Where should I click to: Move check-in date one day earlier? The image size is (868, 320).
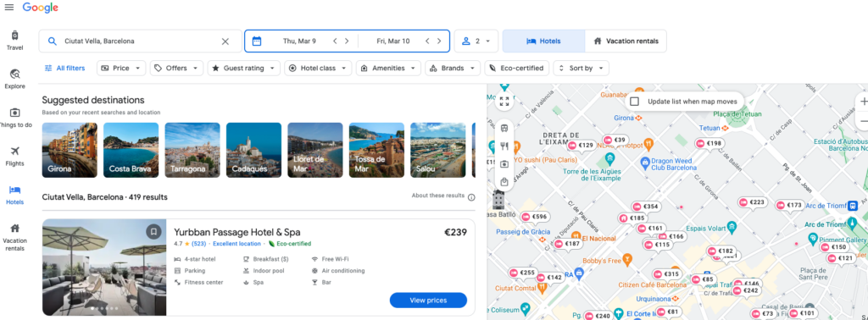point(335,41)
